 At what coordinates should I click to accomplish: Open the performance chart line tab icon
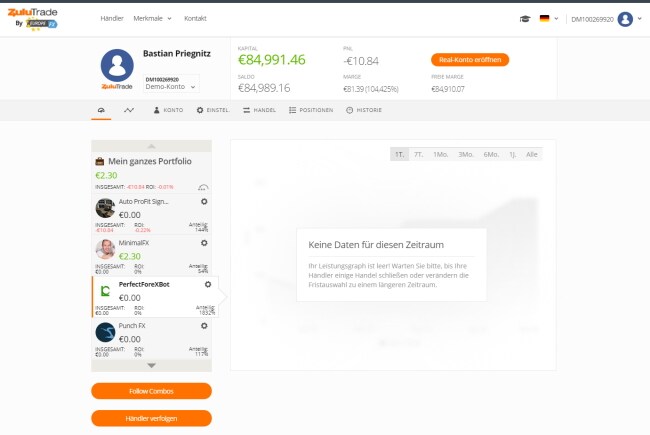click(x=129, y=110)
